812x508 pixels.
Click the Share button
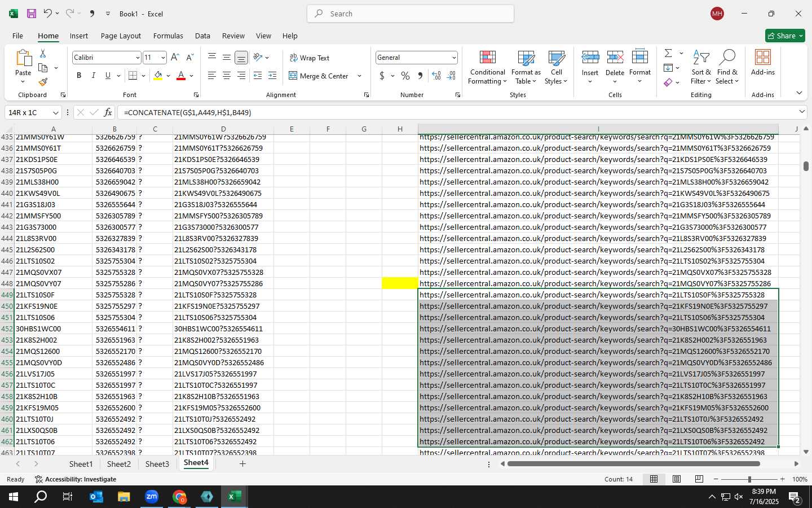785,36
